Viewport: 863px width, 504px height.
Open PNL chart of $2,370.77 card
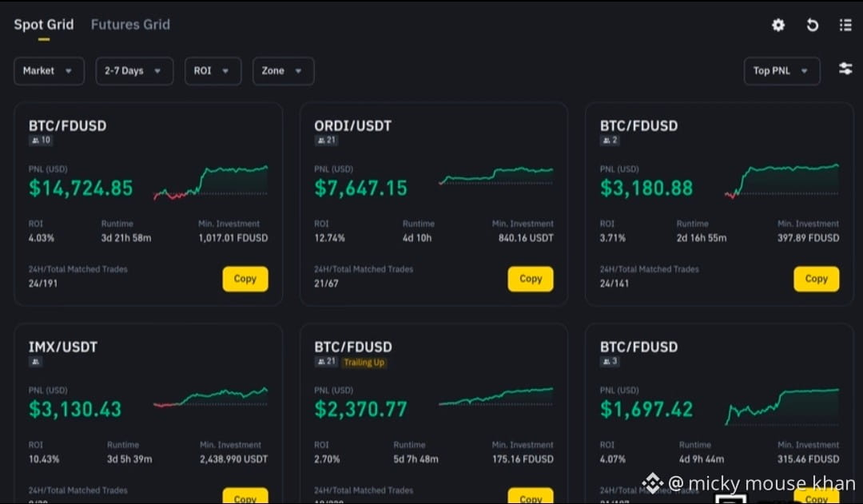point(496,397)
